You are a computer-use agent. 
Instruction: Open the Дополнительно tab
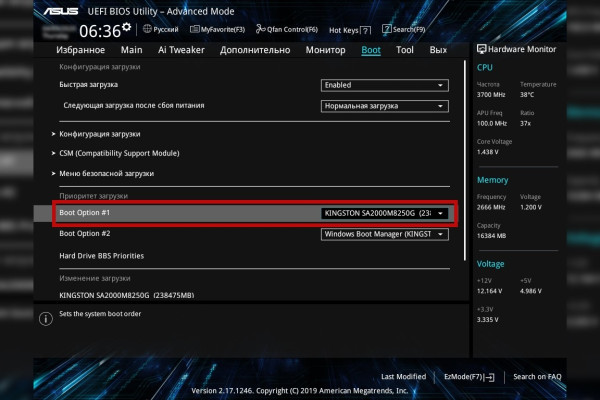point(255,50)
